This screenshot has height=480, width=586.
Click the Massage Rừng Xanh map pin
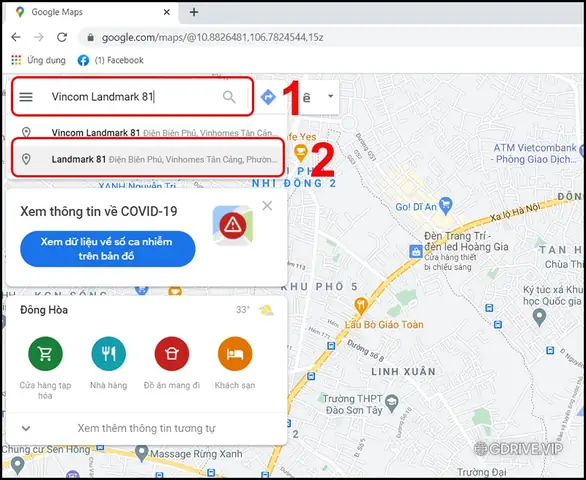(x=142, y=453)
